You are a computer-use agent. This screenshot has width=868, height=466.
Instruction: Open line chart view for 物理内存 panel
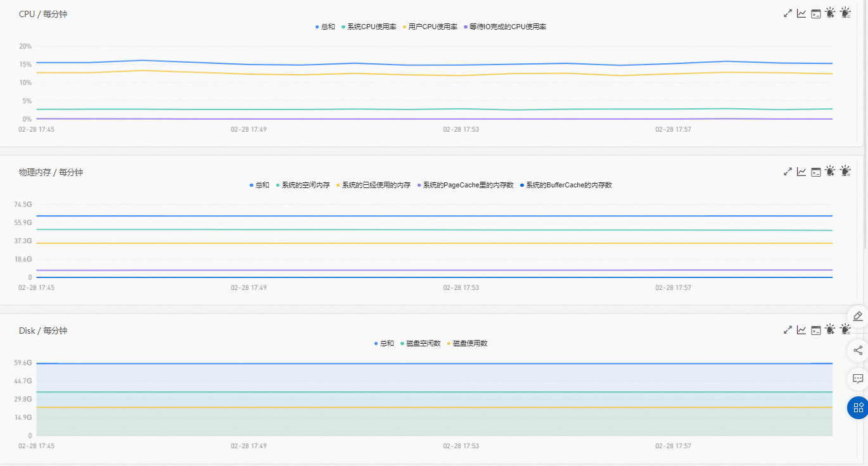pos(801,172)
